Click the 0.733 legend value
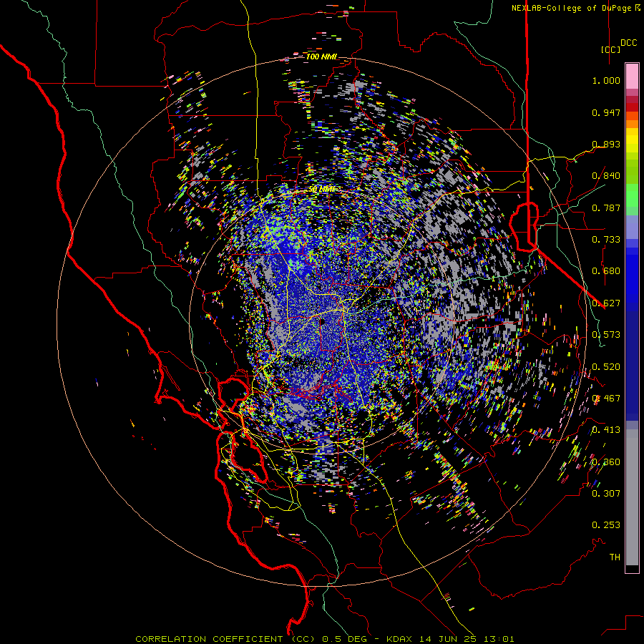Image resolution: width=644 pixels, height=644 pixels. (x=606, y=240)
